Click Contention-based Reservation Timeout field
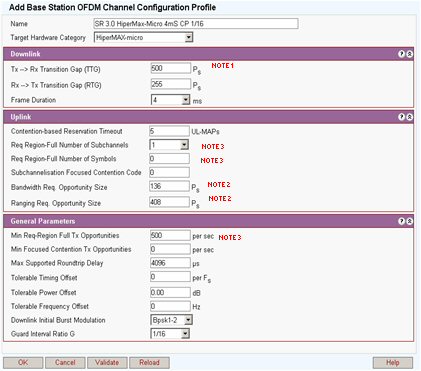 [169, 131]
